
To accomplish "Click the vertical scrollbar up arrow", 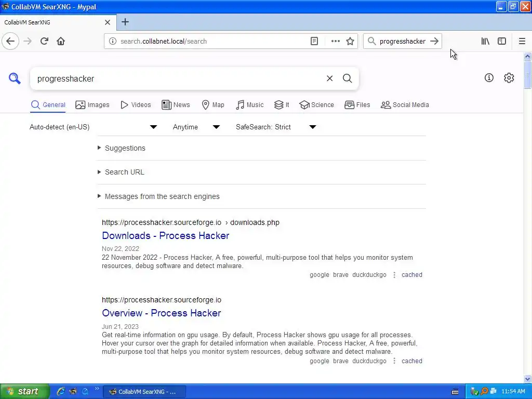I will pos(528,56).
